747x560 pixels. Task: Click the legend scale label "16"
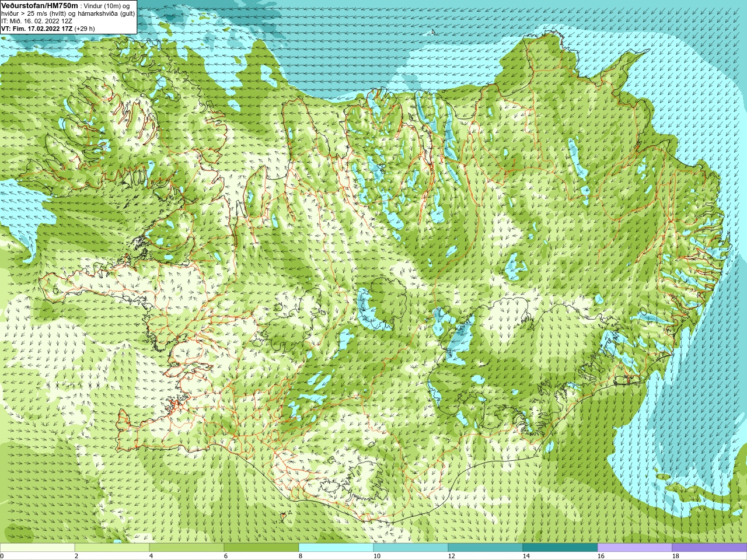[x=601, y=556]
